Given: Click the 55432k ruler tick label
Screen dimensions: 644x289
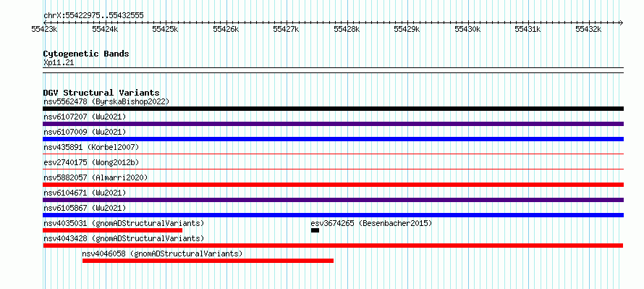Looking at the screenshot, I should point(588,29).
